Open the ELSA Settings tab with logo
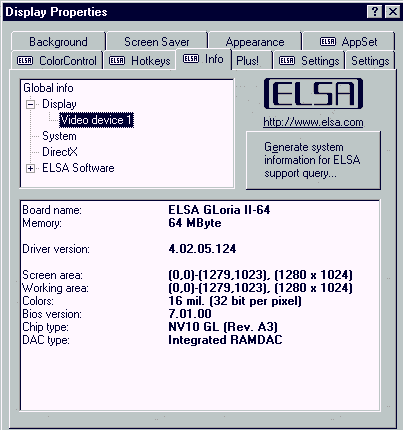The height and width of the screenshot is (430, 403). (x=309, y=61)
